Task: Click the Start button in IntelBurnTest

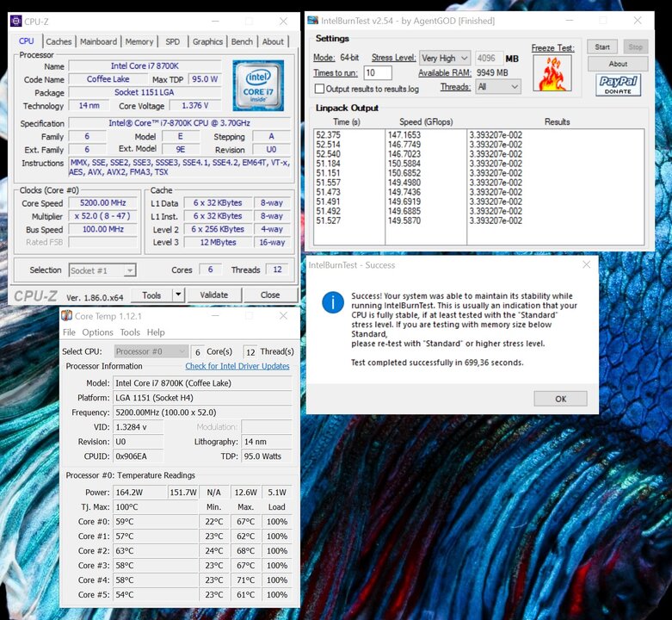Action: pos(602,46)
